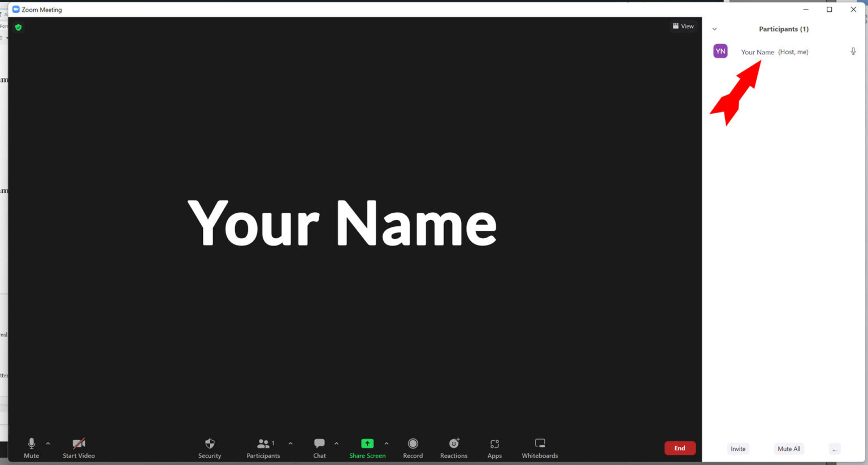This screenshot has width=868, height=465.
Task: Start Video from the bottom toolbar
Action: pyautogui.click(x=79, y=447)
